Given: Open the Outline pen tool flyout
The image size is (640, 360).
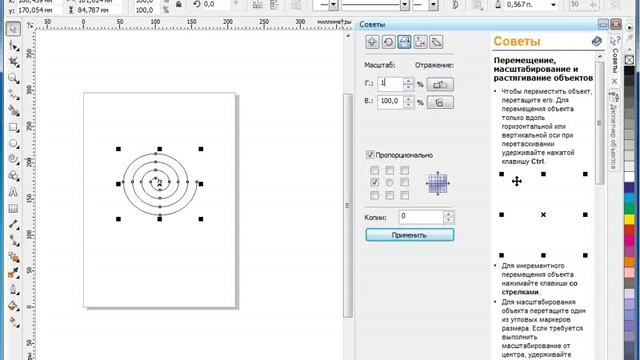Looking at the screenshot, I should point(13,289).
